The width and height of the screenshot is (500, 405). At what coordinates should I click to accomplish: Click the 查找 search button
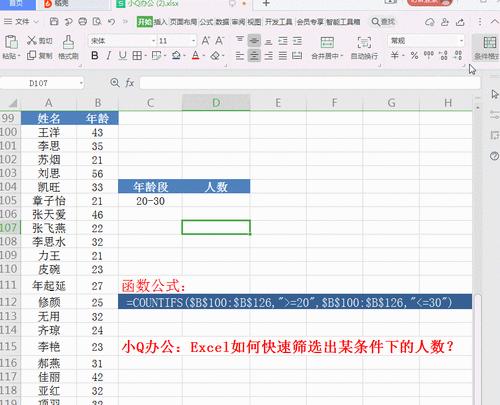(x=383, y=22)
